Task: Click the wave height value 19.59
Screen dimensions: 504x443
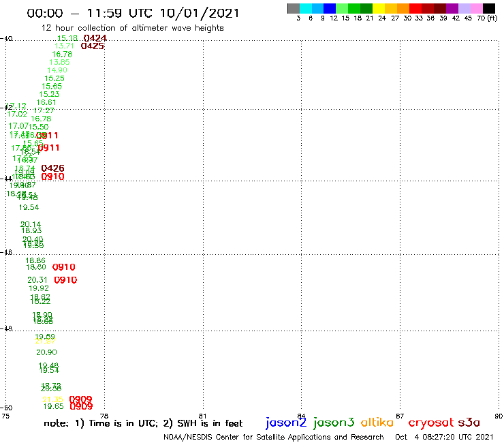Action: coord(45,337)
